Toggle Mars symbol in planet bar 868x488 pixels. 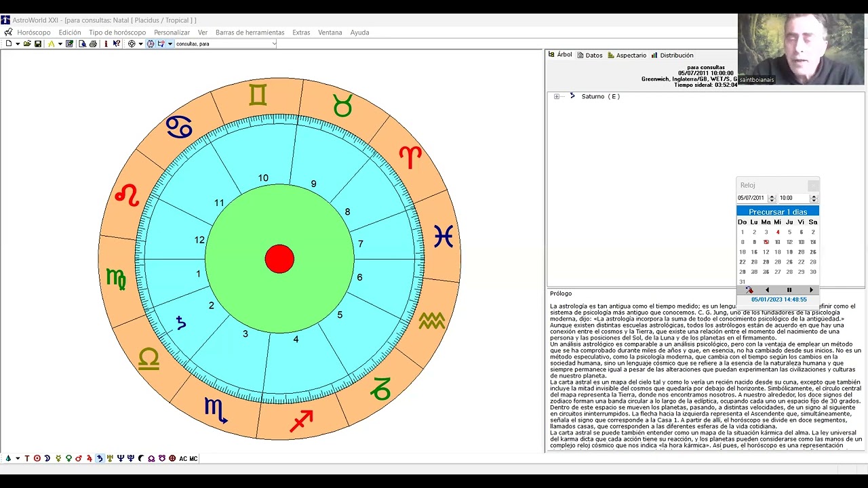click(79, 458)
